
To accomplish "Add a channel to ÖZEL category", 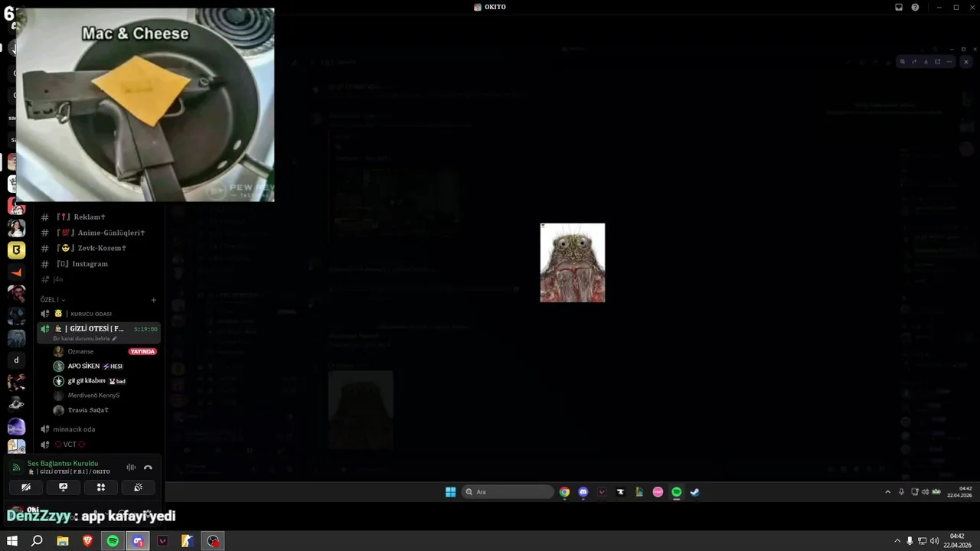I will point(153,300).
